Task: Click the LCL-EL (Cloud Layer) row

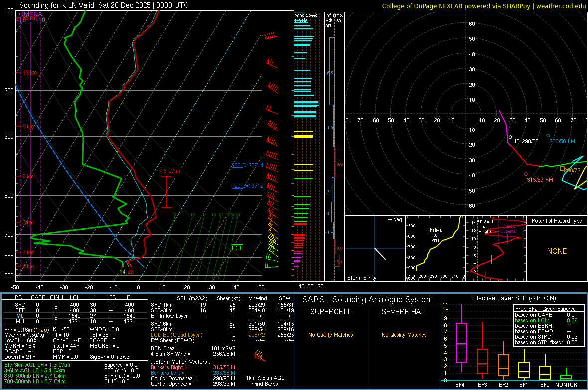Action: coord(222,335)
